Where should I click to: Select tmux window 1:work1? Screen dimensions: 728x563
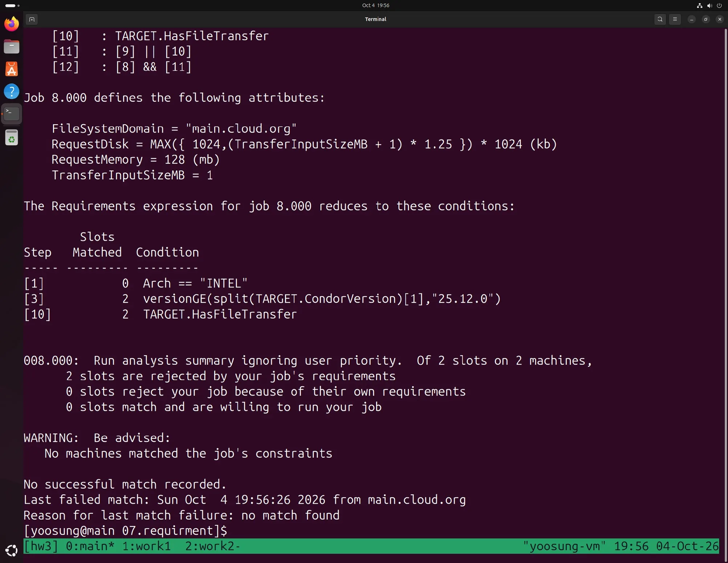(x=146, y=546)
